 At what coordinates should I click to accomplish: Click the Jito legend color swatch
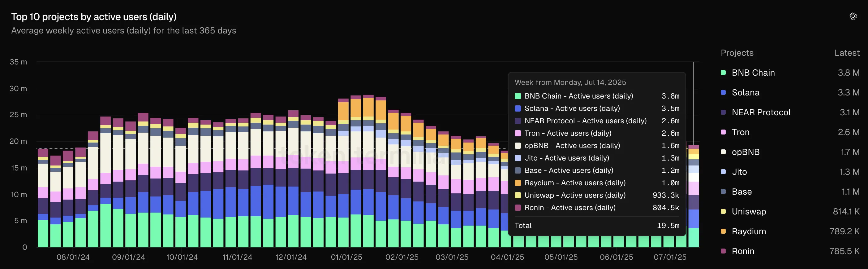[x=723, y=172]
